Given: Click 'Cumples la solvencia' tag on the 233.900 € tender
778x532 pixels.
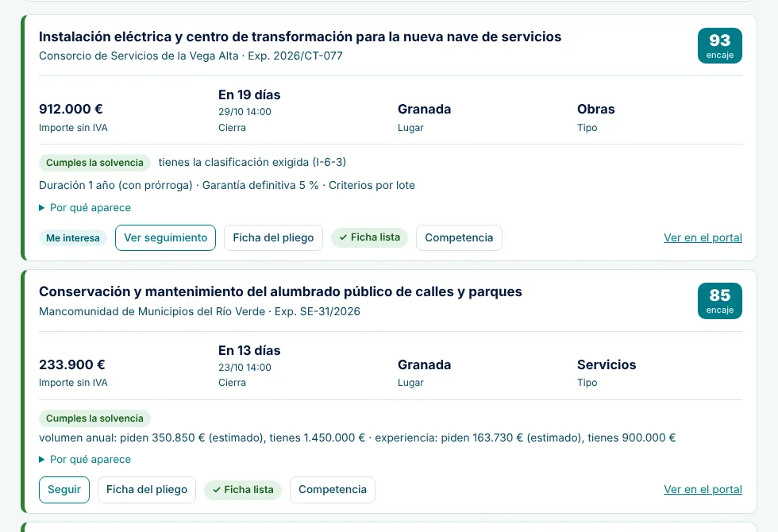Looking at the screenshot, I should [94, 418].
